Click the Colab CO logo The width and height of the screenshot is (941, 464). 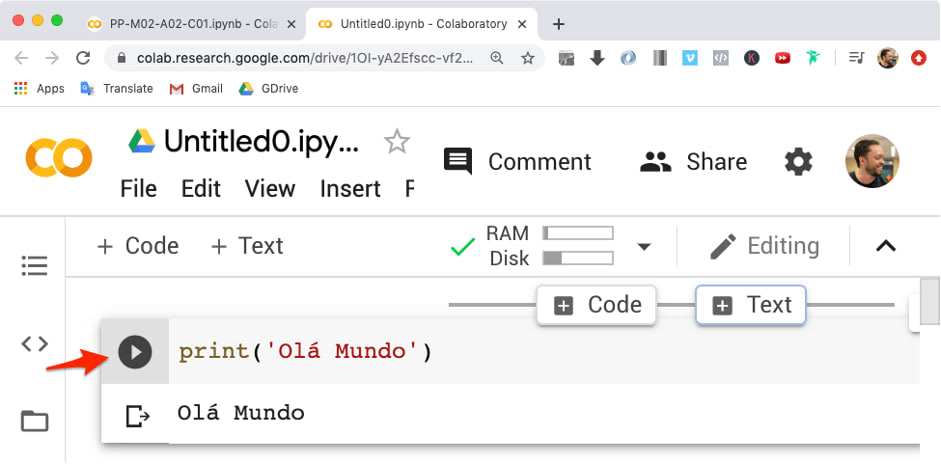[59, 158]
